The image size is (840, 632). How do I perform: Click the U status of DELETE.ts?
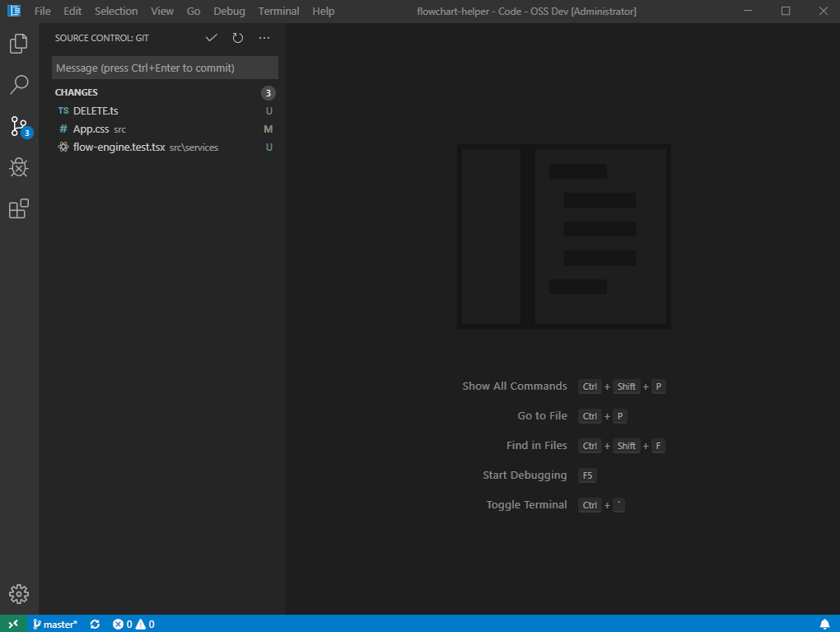pos(269,111)
